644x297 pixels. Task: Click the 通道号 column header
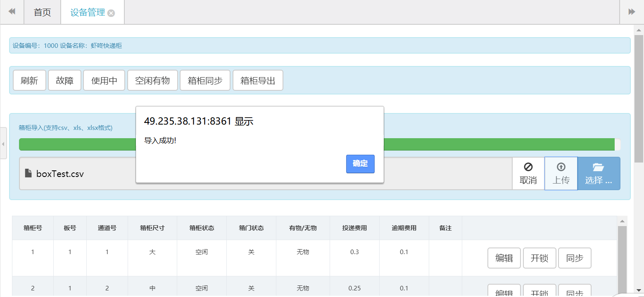click(107, 228)
